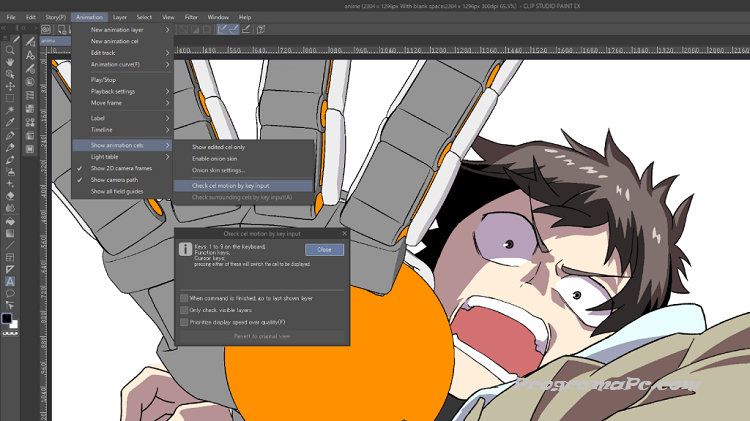This screenshot has height=421, width=750.
Task: Select the Hand move tool
Action: click(x=10, y=61)
